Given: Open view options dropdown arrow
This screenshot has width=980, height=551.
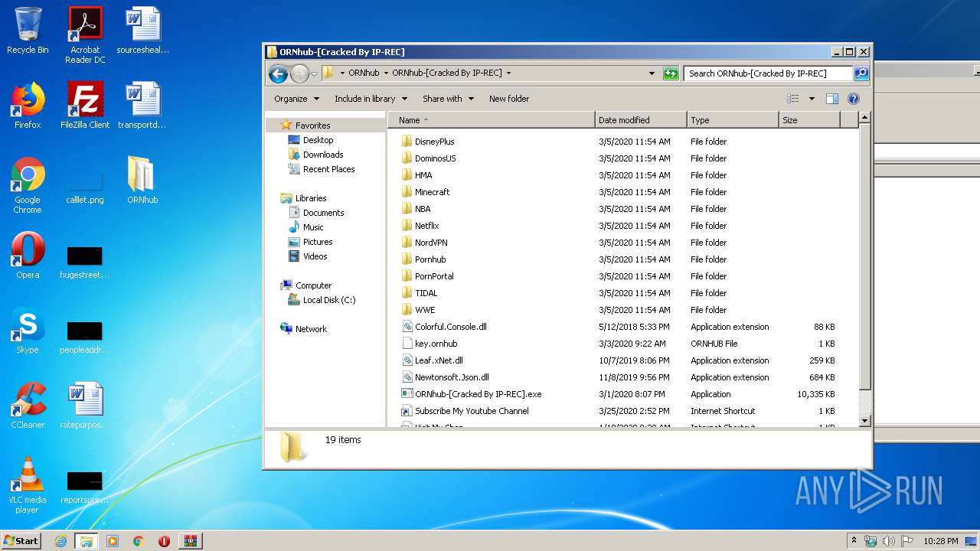Looking at the screenshot, I should [812, 99].
